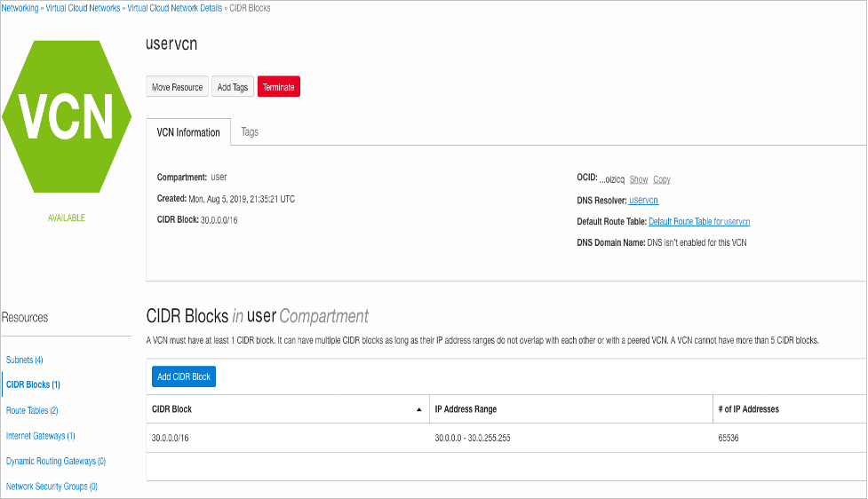Screen dimensions: 868x499
Task: Open Route Tables resource link
Action: pos(32,410)
